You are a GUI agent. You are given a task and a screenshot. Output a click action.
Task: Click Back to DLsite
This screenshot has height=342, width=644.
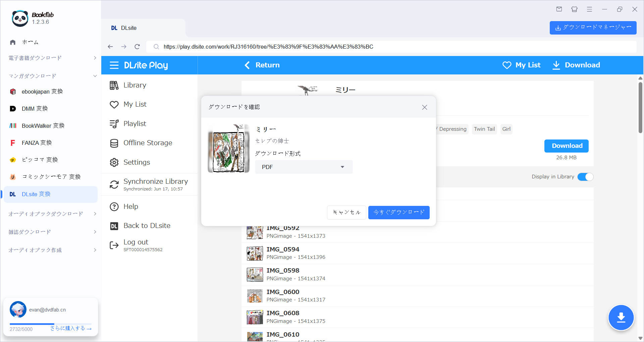149,226
